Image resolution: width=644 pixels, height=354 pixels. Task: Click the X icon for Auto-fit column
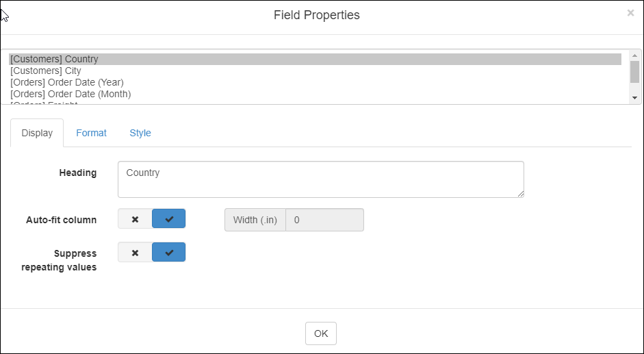point(135,219)
